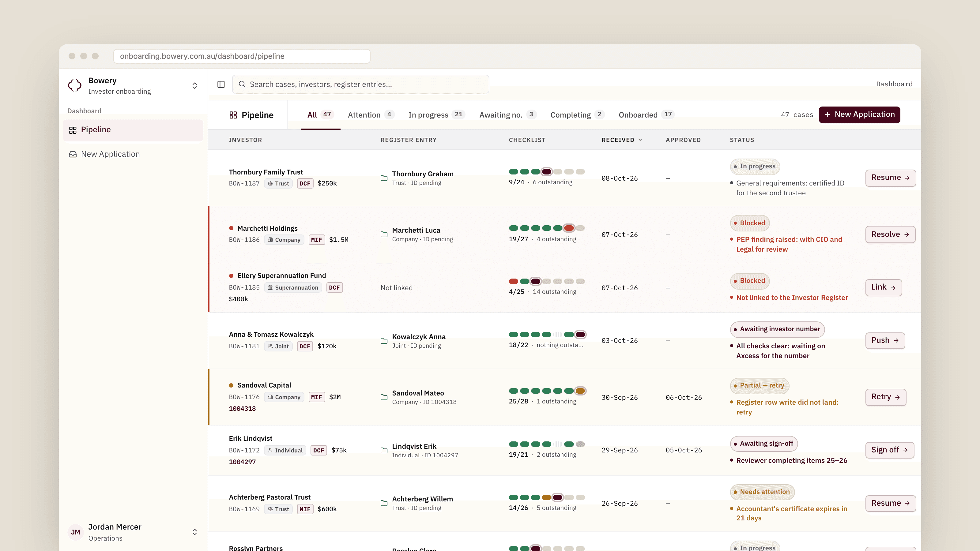This screenshot has width=980, height=551.
Task: Resume the Thornbury Family Trust case
Action: coord(890,178)
